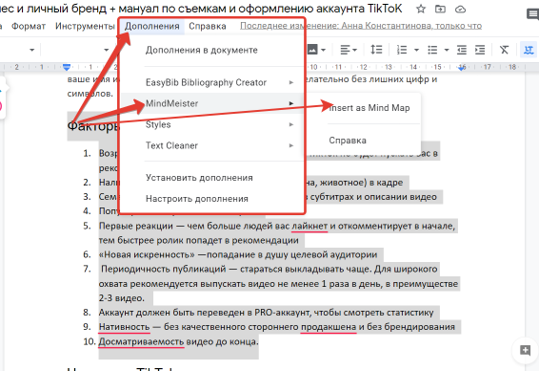Viewport: 539px width, 371px height.
Task: Expand the Styles add-on submenu
Action: coord(212,124)
